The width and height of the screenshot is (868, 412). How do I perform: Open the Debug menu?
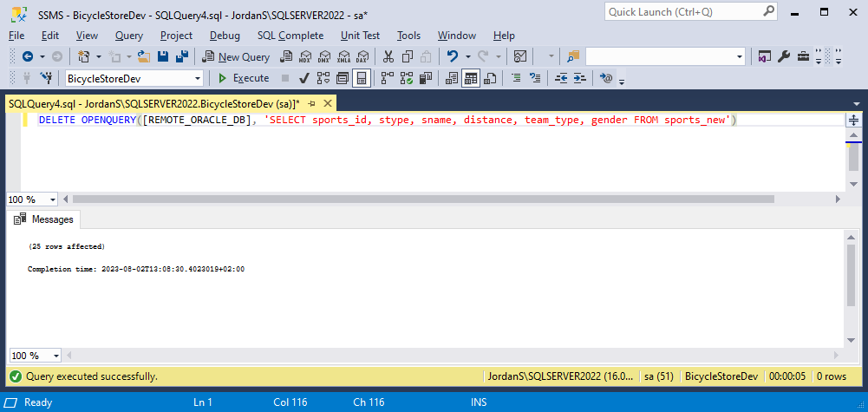tap(225, 36)
